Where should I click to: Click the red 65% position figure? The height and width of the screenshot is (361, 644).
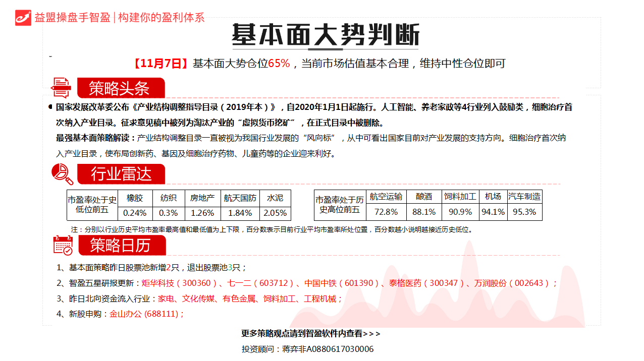[x=279, y=64]
